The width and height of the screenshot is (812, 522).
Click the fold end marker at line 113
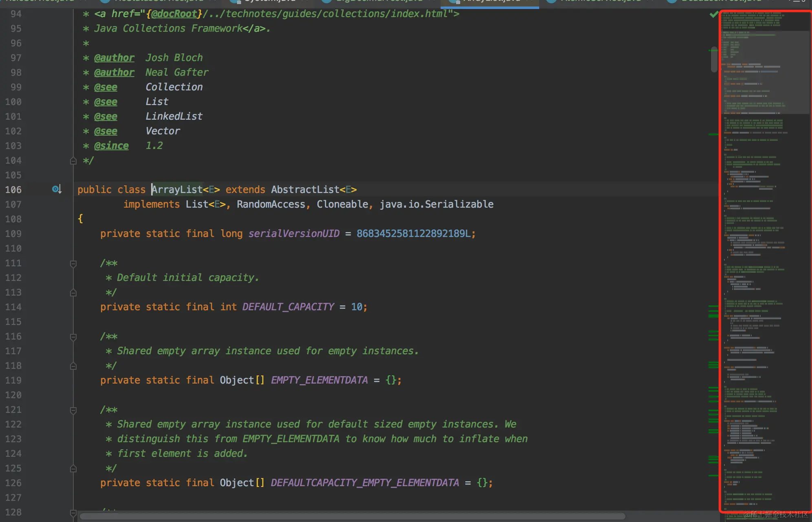pos(73,292)
